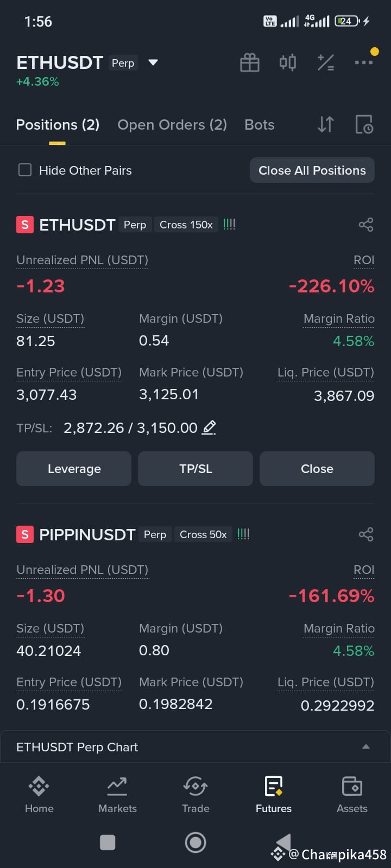The height and width of the screenshot is (868, 391).
Task: Open the gift box rewards icon
Action: click(x=250, y=63)
